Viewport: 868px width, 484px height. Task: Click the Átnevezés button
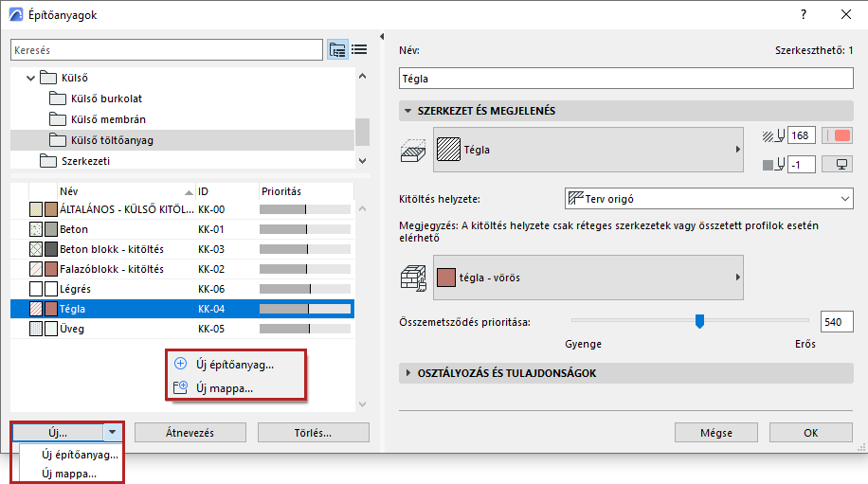(190, 433)
